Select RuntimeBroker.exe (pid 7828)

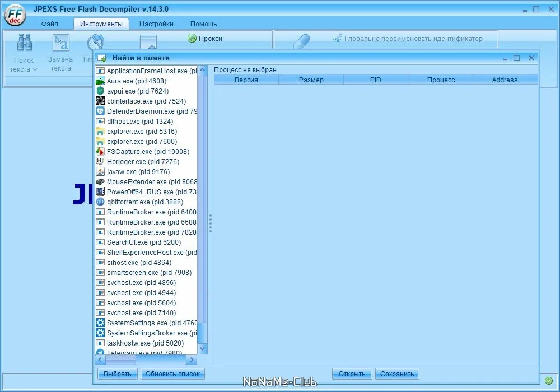tap(146, 232)
